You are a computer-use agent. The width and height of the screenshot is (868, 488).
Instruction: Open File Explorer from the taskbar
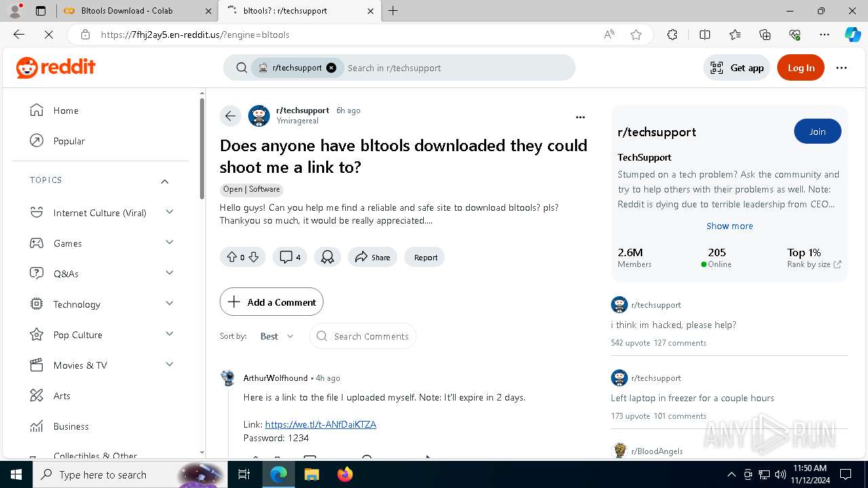point(312,474)
